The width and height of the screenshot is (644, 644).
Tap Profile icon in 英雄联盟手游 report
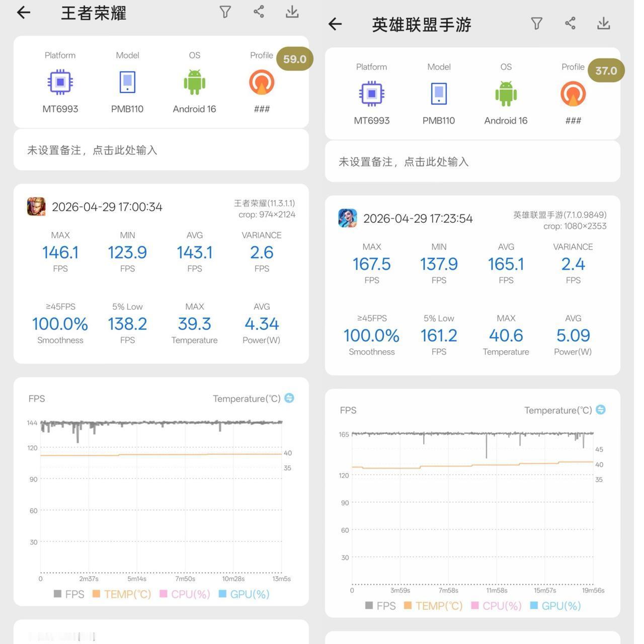573,94
